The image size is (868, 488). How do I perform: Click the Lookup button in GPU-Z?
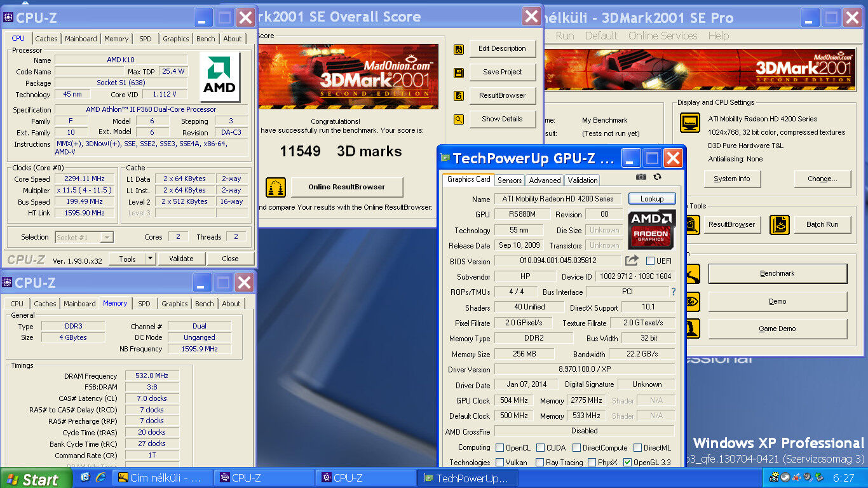point(652,199)
